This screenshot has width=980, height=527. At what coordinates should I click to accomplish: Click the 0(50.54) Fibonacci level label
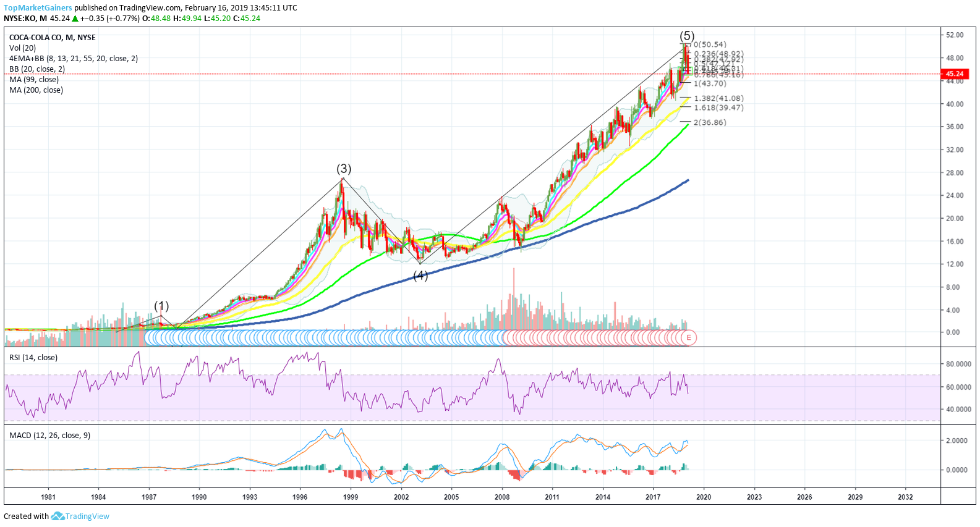pyautogui.click(x=710, y=44)
